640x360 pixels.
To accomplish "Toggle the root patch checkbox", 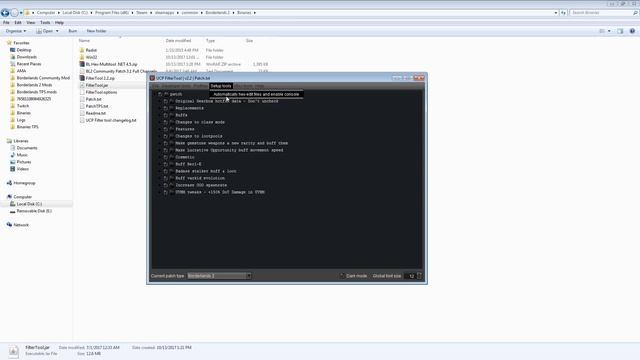I will (160, 94).
